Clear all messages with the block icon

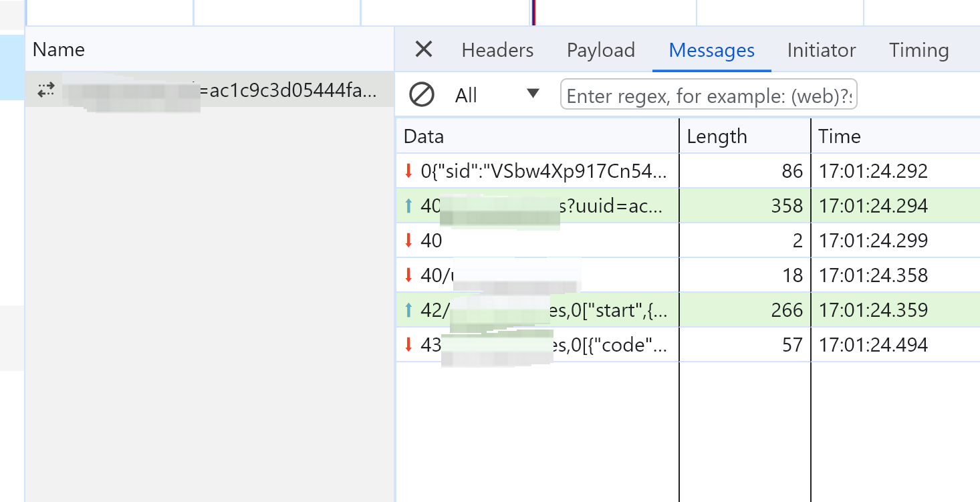pos(421,95)
